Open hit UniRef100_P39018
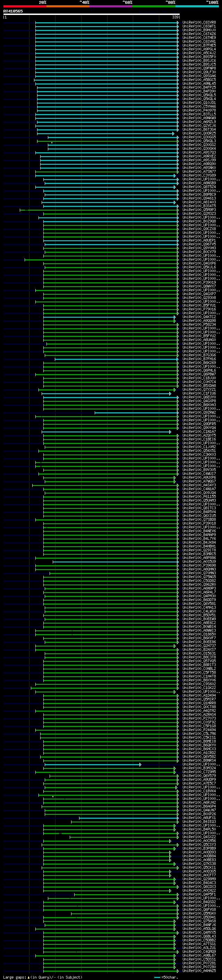 pyautogui.click(x=199, y=524)
